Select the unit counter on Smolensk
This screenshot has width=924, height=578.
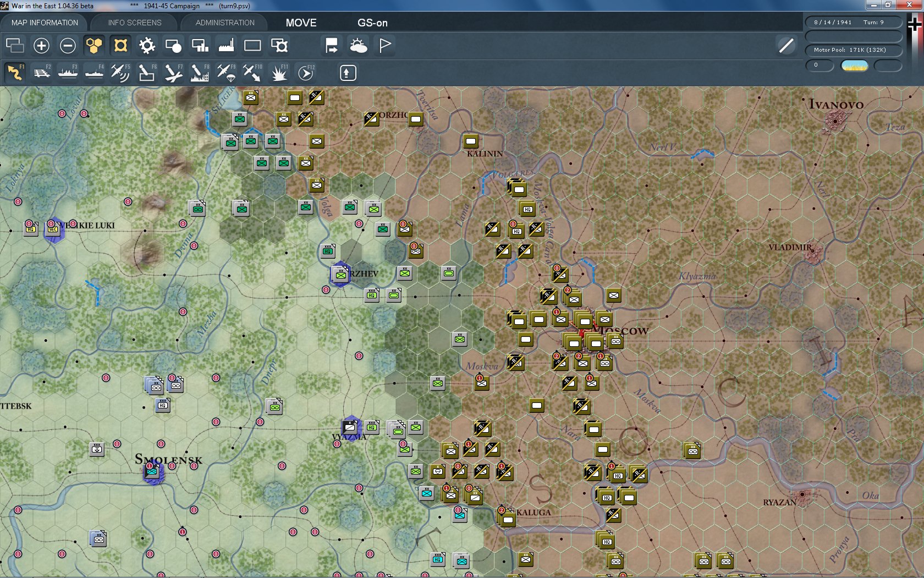[x=152, y=472]
